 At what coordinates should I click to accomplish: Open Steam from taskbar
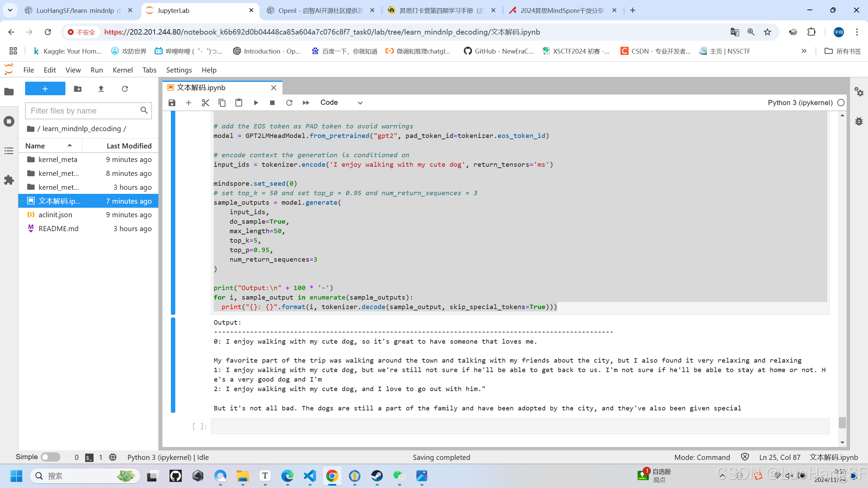(377, 476)
